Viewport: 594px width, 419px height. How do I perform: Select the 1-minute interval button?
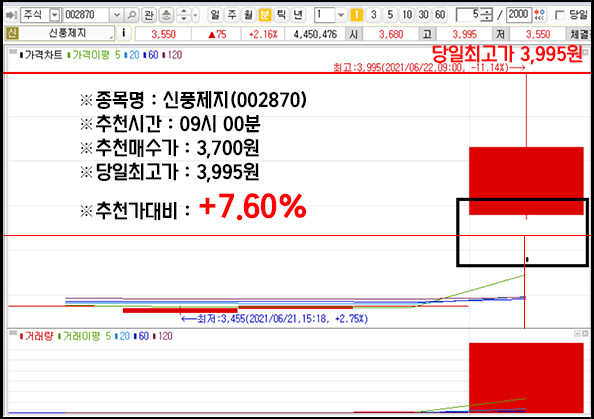pos(356,15)
